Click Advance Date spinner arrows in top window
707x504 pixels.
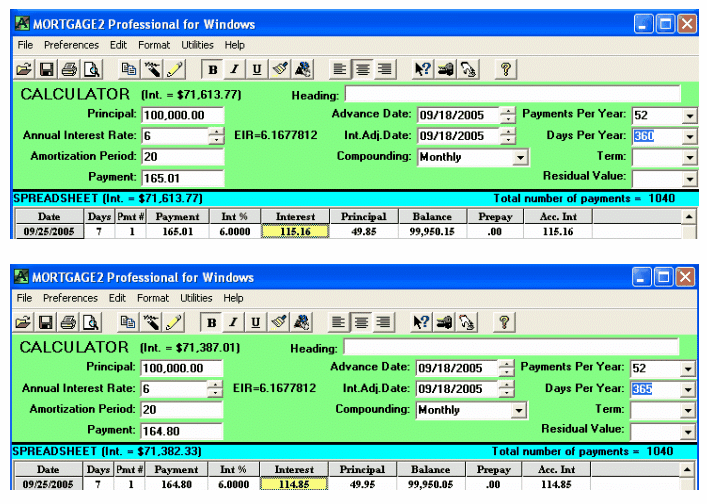point(508,115)
